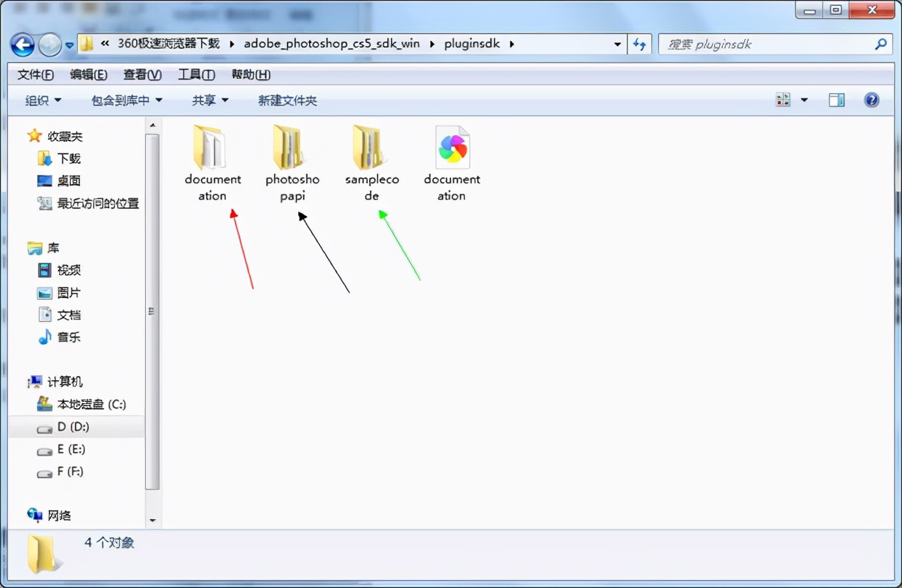Open the 组织 dropdown in toolbar
This screenshot has height=588, width=902.
[x=43, y=100]
